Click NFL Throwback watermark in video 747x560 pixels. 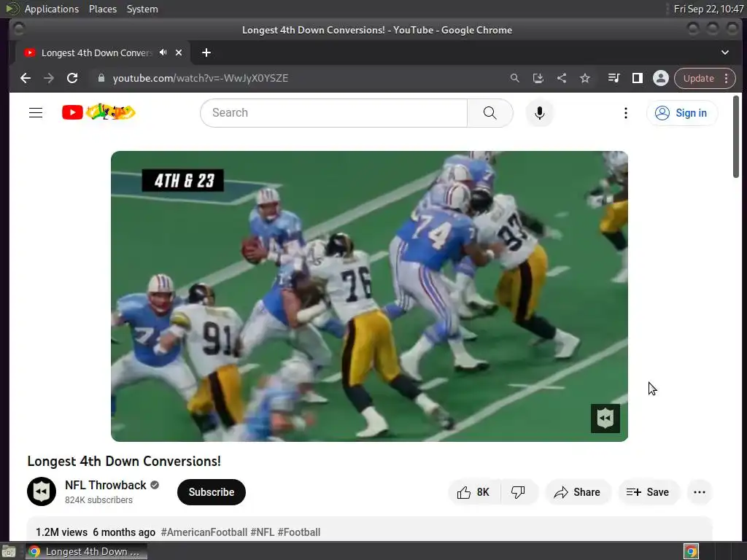[x=605, y=419]
